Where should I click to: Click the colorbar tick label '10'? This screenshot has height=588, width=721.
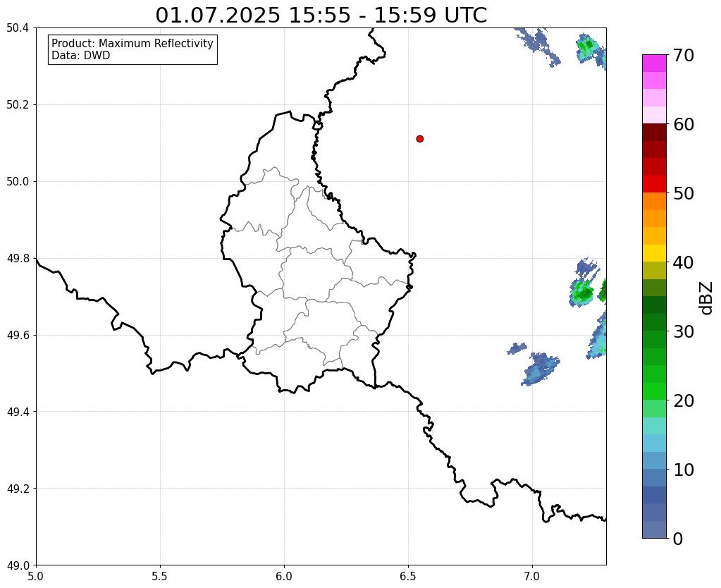[684, 470]
